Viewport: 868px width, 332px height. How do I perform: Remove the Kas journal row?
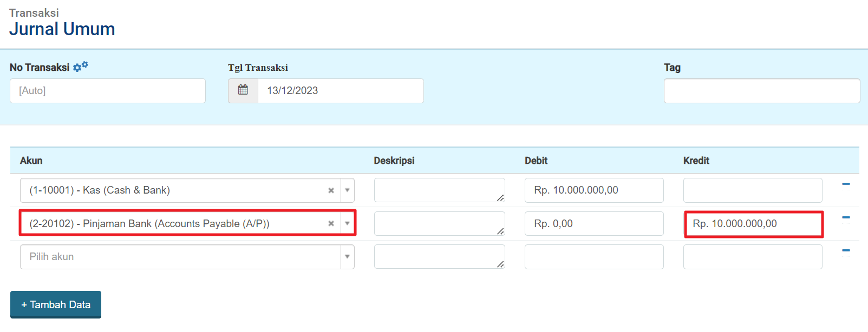[x=846, y=184]
